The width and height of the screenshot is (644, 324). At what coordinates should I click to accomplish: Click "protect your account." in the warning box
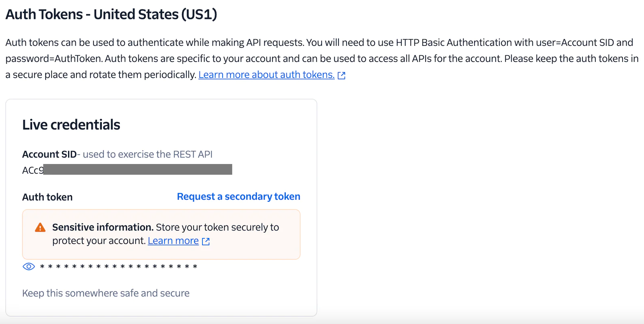[99, 241]
